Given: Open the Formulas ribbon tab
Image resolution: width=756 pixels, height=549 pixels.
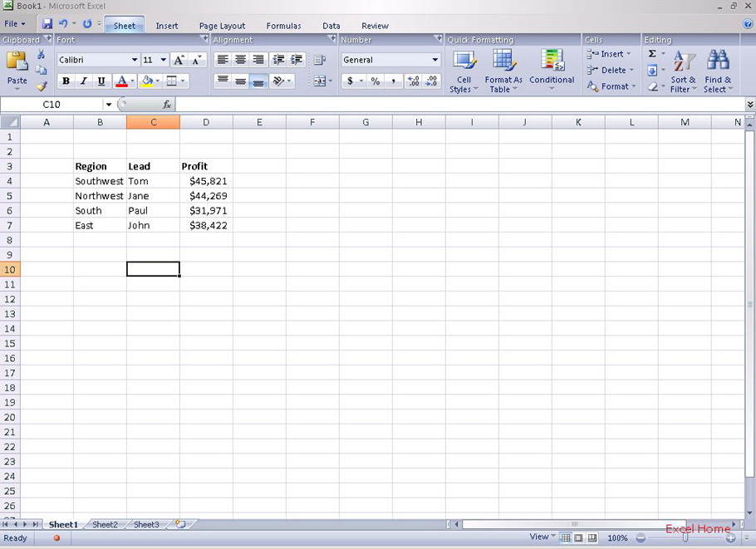Looking at the screenshot, I should coord(283,26).
